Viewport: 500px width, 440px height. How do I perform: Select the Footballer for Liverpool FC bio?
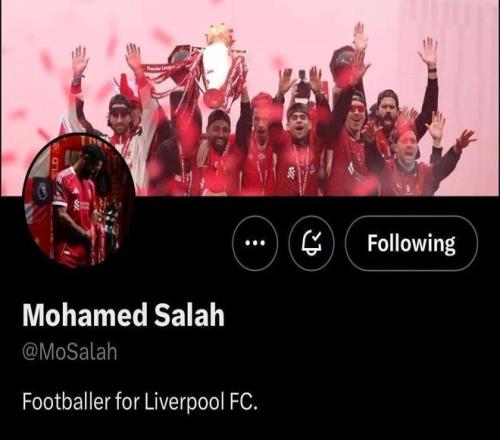(140, 401)
